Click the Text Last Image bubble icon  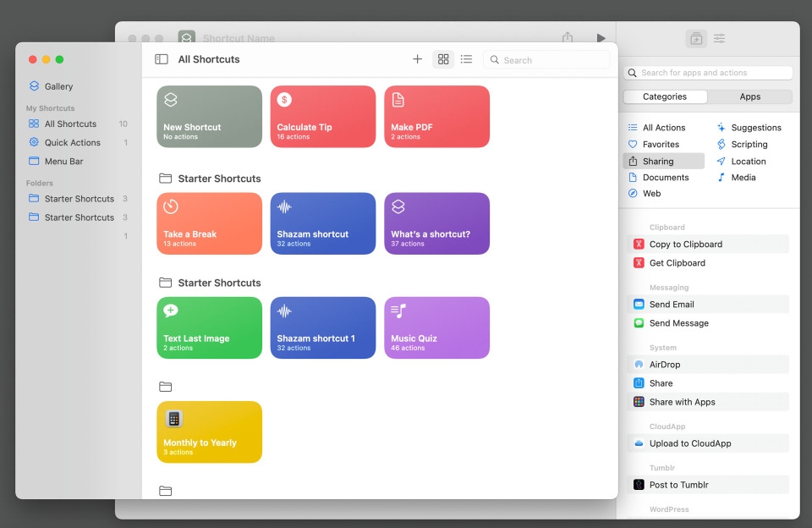click(x=171, y=311)
